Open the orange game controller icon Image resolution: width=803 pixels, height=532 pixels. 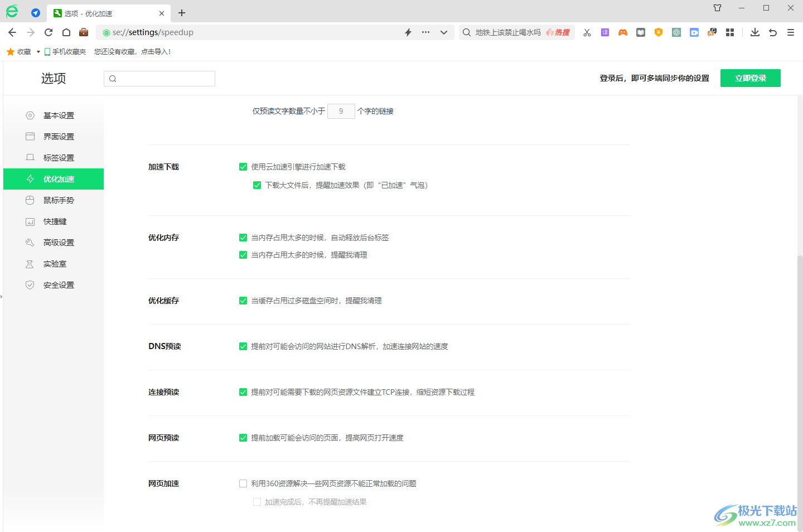(623, 32)
